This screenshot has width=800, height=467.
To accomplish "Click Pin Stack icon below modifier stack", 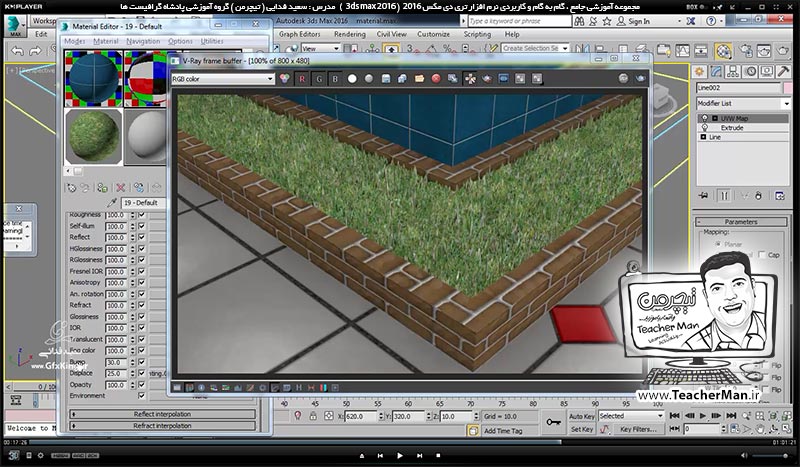I will (x=704, y=195).
